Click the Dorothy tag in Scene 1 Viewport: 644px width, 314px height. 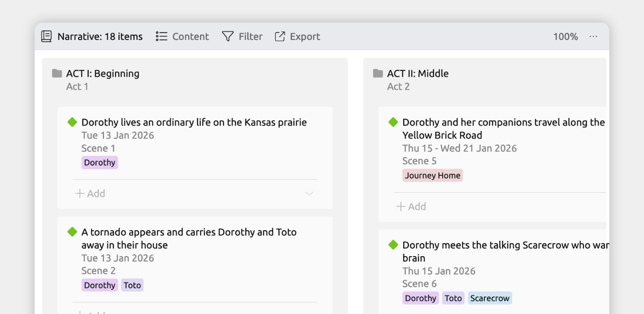(x=100, y=162)
